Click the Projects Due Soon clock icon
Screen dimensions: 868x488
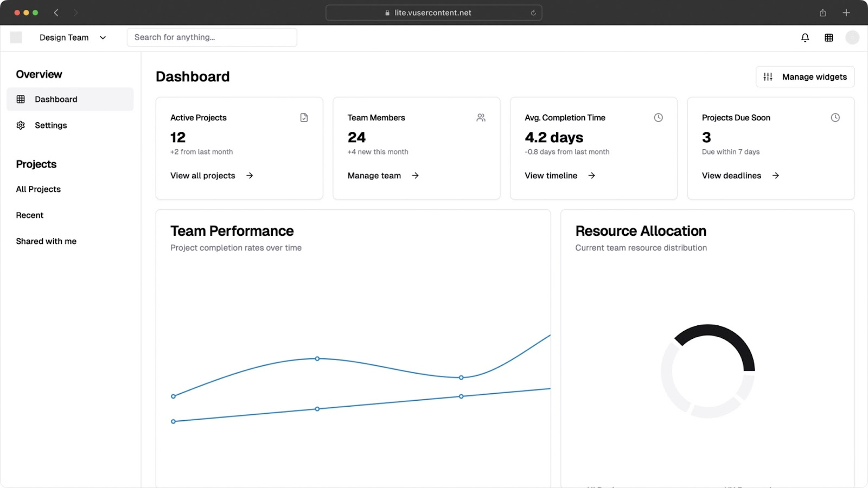point(835,118)
